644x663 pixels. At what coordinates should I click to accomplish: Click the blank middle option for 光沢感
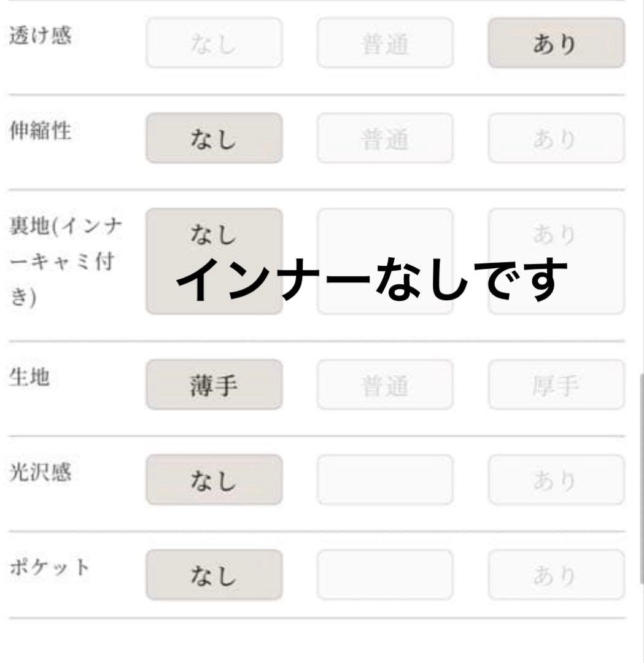[385, 480]
